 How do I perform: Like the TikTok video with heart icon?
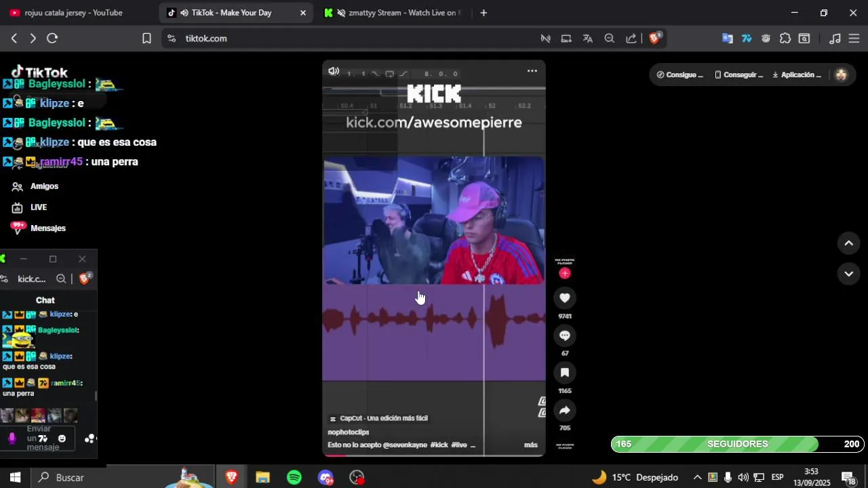tap(564, 298)
